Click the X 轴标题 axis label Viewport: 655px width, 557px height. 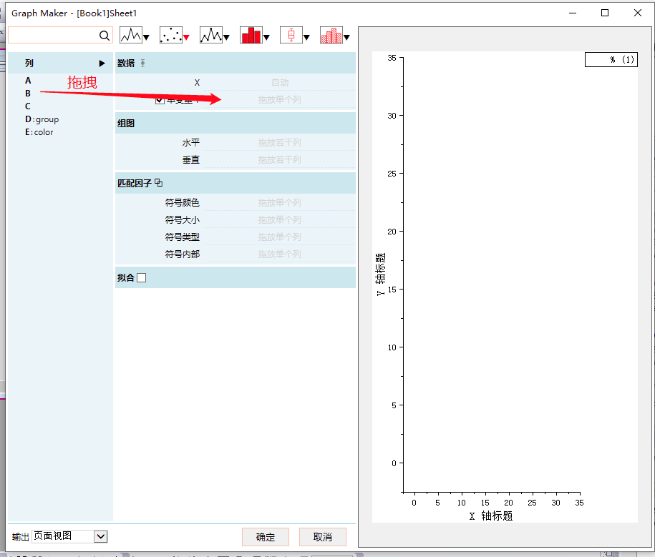tap(490, 516)
